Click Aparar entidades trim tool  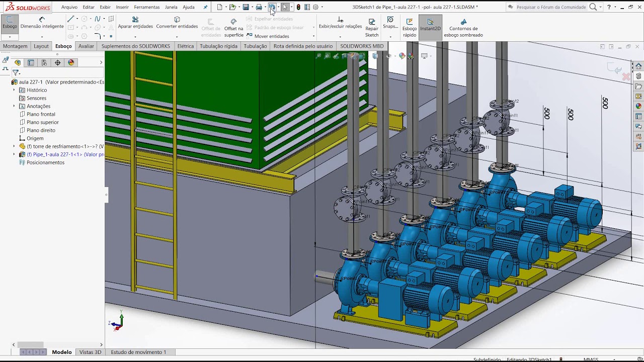pyautogui.click(x=135, y=23)
